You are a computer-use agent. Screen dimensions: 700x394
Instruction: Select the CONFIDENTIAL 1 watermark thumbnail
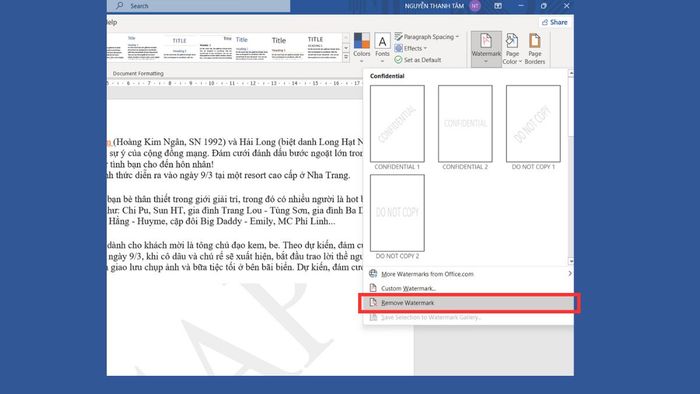point(397,124)
